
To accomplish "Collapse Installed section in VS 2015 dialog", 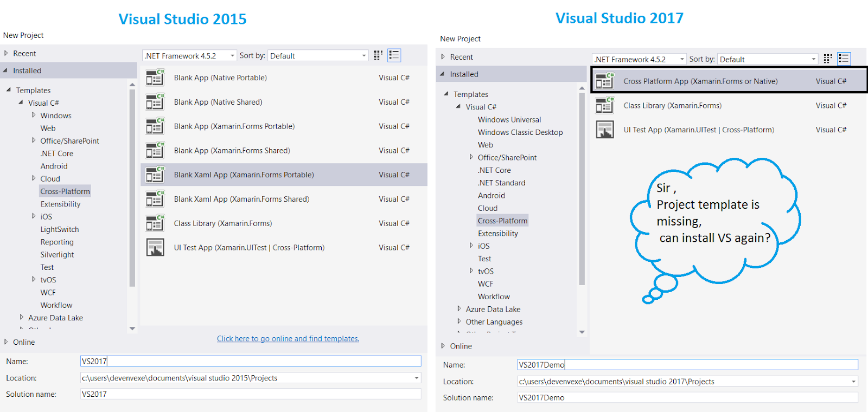I will click(x=5, y=70).
